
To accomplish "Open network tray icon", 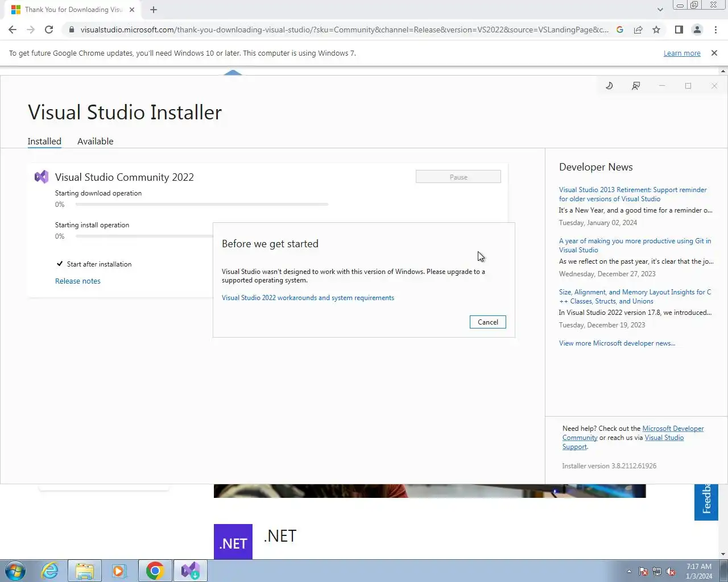I will coord(657,571).
